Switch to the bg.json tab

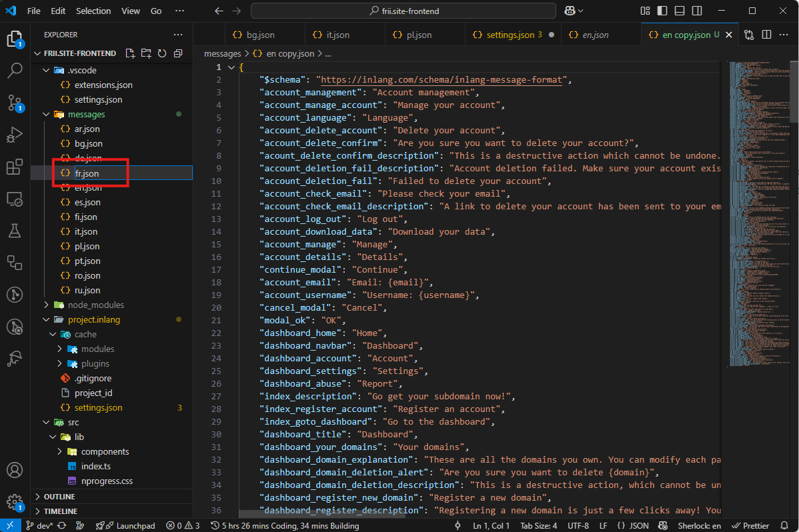[x=260, y=35]
